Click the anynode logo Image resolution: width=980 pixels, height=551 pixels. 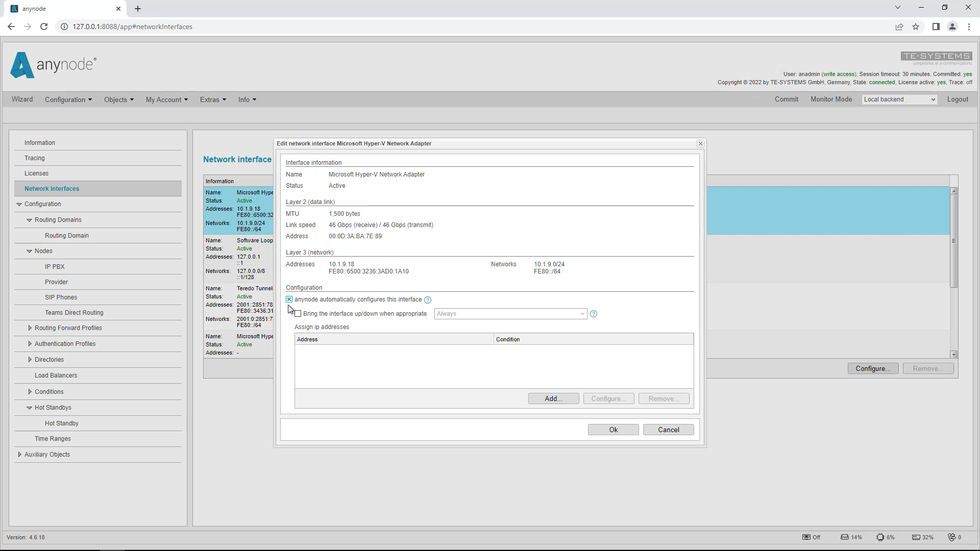coord(53,65)
